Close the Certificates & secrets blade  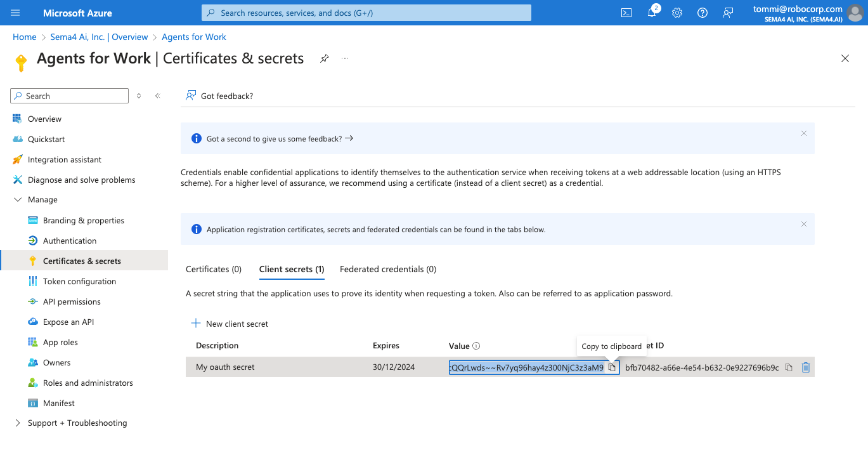(x=845, y=58)
